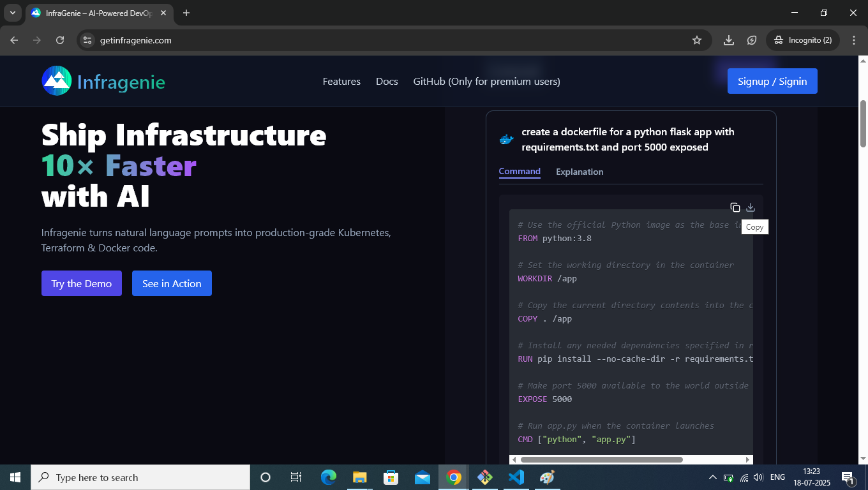The image size is (868, 490).
Task: Open File Explorer from taskbar
Action: pos(359,477)
